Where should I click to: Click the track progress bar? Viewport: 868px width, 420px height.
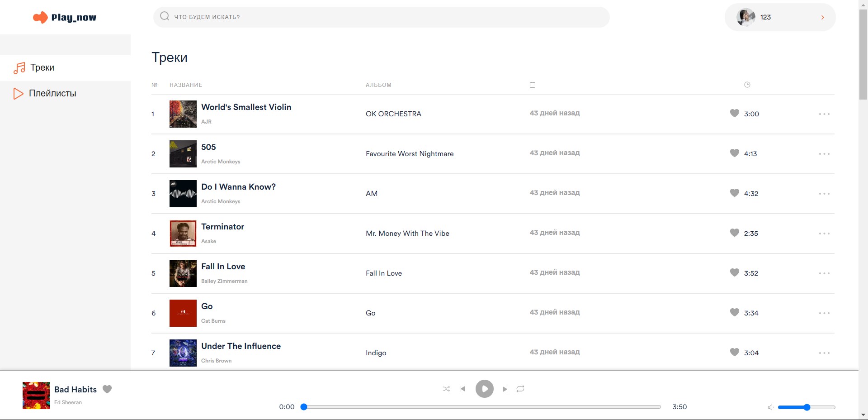(482, 407)
